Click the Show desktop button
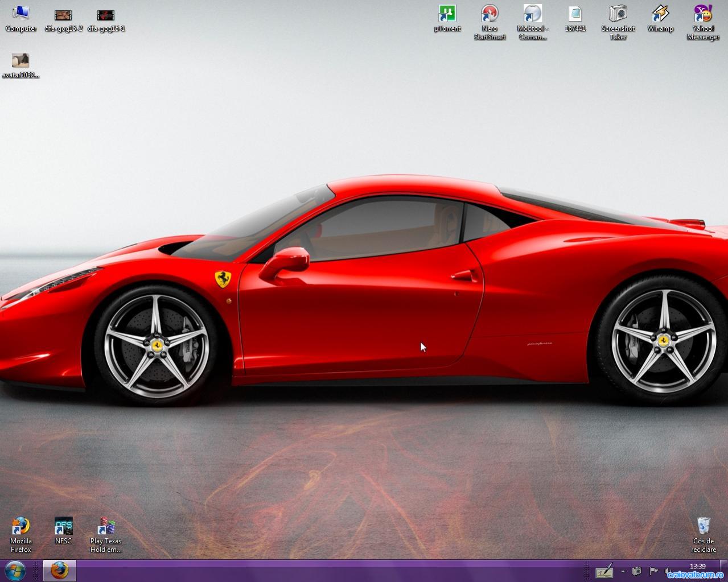This screenshot has height=582, width=728. [x=724, y=571]
